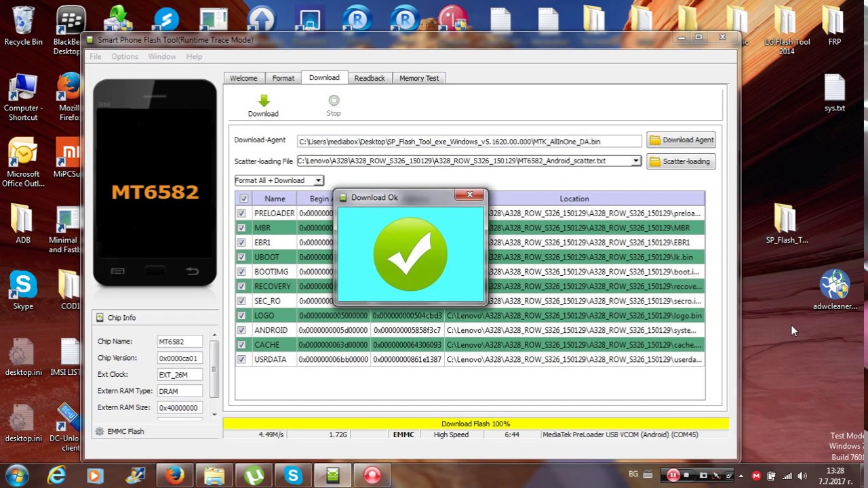Click the Chip Info scrollbar up arrow
The height and width of the screenshot is (488, 868).
[x=214, y=335]
